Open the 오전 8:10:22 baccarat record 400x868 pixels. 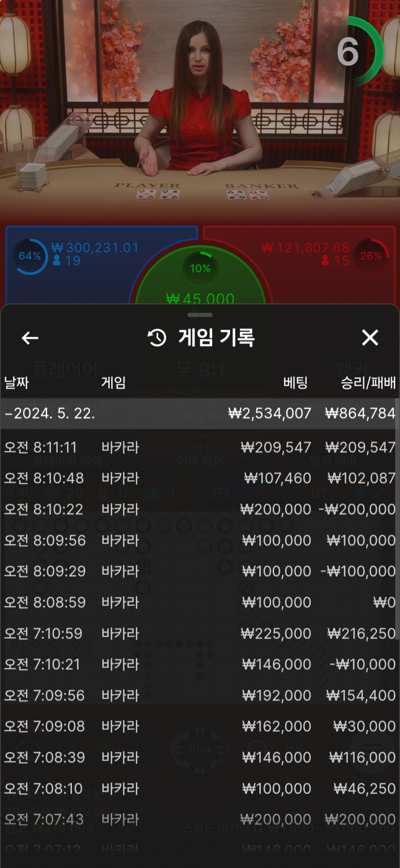[200, 509]
